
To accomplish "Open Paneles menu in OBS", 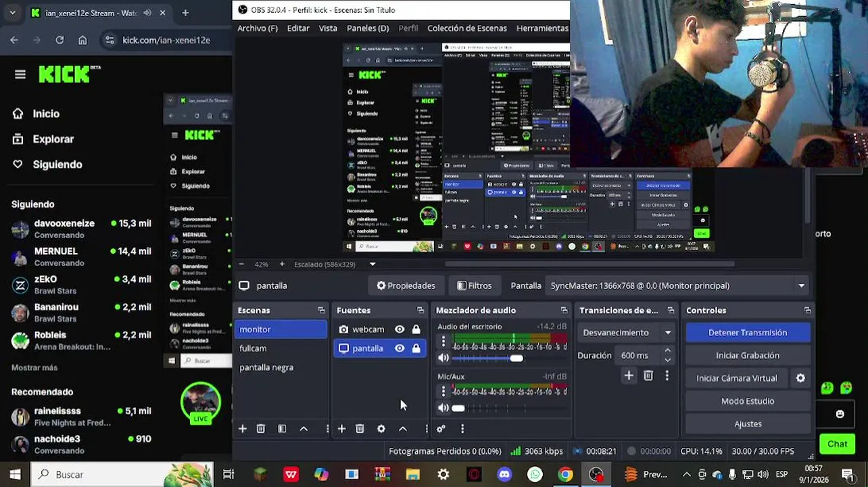I will (x=368, y=28).
